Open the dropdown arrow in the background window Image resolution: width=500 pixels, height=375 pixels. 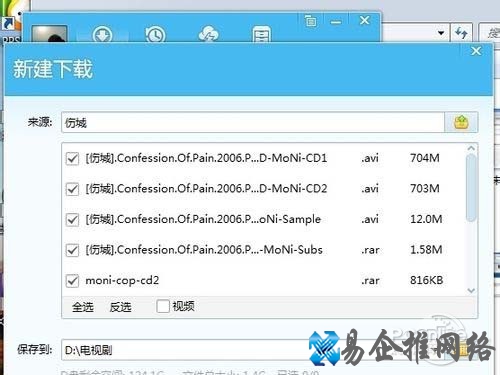click(441, 33)
